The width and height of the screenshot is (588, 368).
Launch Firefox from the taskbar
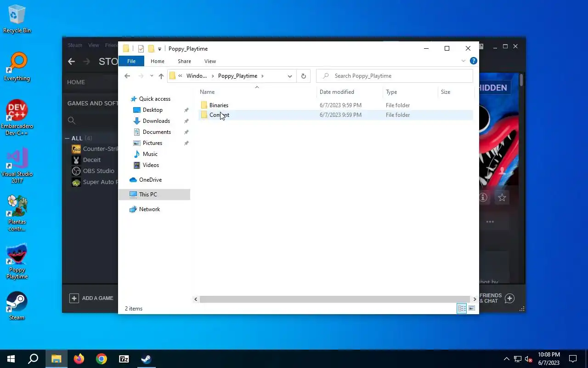coord(79,359)
